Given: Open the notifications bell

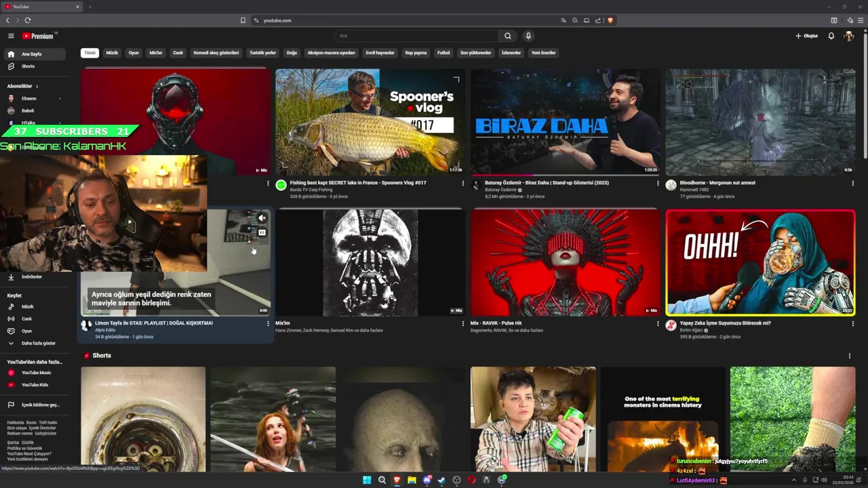Looking at the screenshot, I should 831,36.
